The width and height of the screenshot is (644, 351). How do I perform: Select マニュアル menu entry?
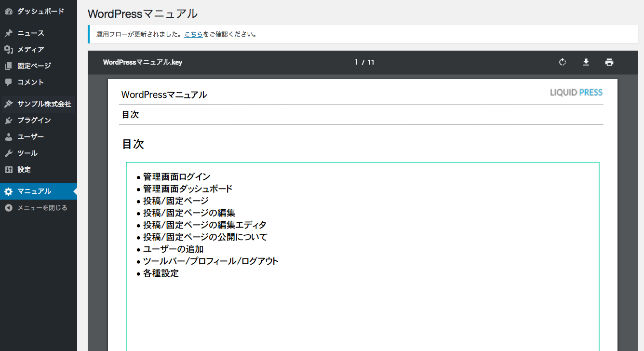[39, 191]
